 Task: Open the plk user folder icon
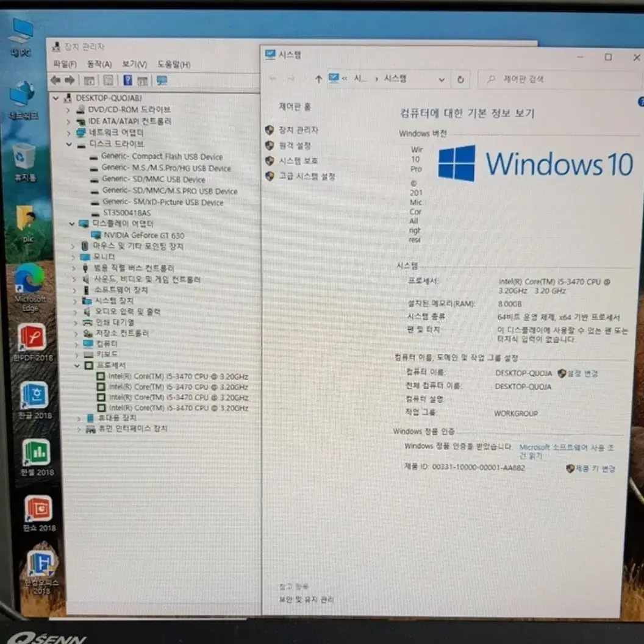[x=27, y=223]
